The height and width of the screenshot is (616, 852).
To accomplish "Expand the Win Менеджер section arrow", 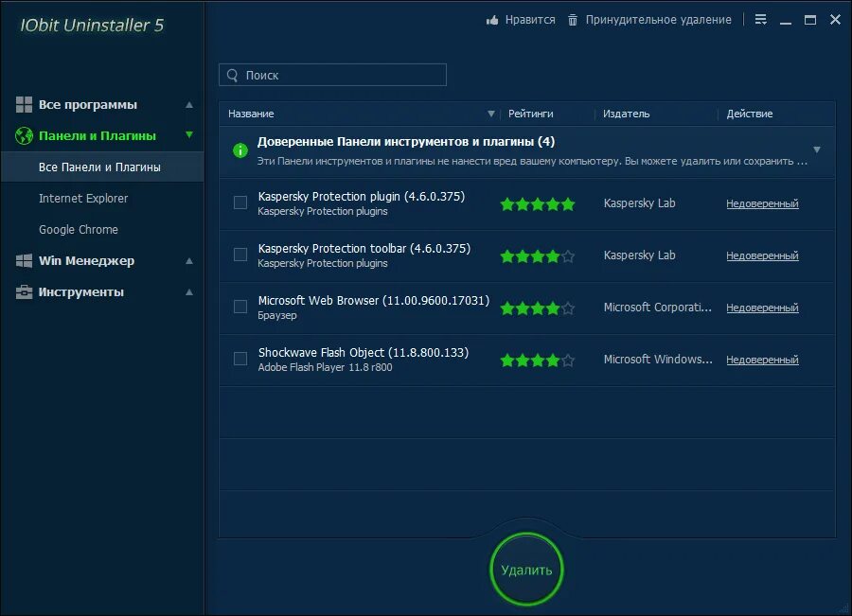I will (189, 261).
